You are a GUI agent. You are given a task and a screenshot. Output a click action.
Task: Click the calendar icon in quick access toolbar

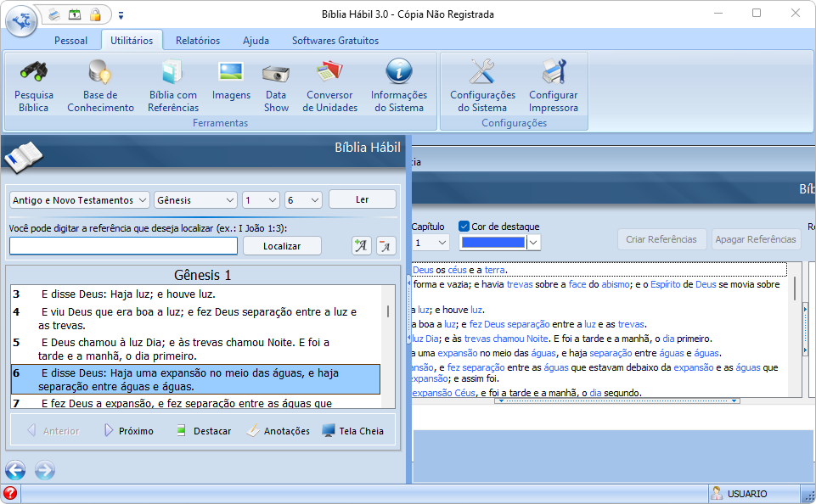click(x=75, y=14)
